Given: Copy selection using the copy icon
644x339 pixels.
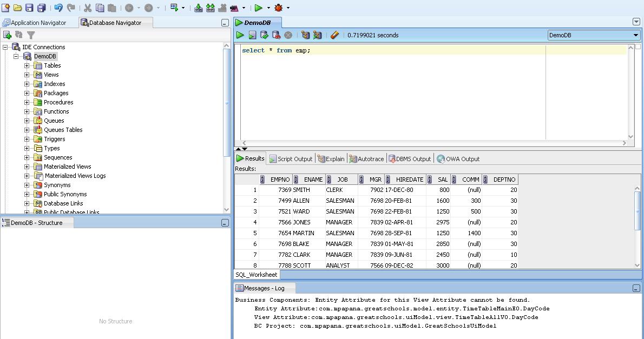Looking at the screenshot, I should pyautogui.click(x=100, y=8).
